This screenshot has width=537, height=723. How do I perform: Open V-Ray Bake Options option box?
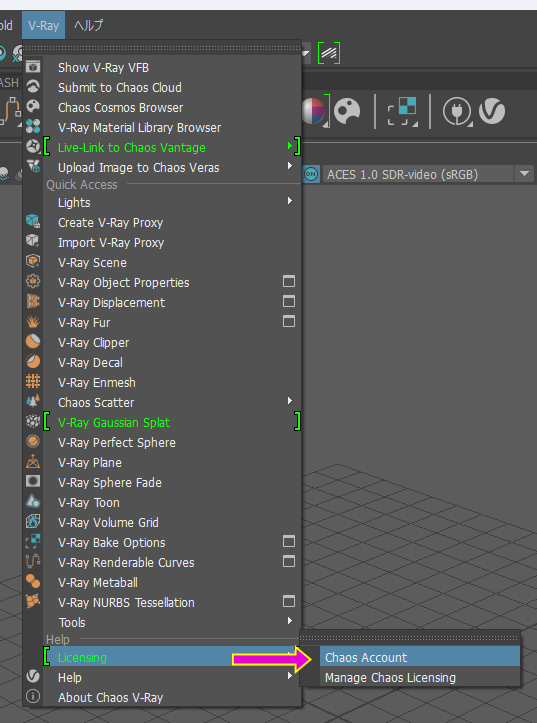(x=289, y=541)
